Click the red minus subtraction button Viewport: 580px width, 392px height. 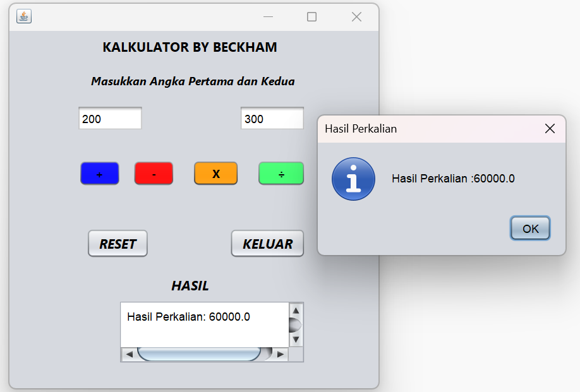[x=154, y=174]
